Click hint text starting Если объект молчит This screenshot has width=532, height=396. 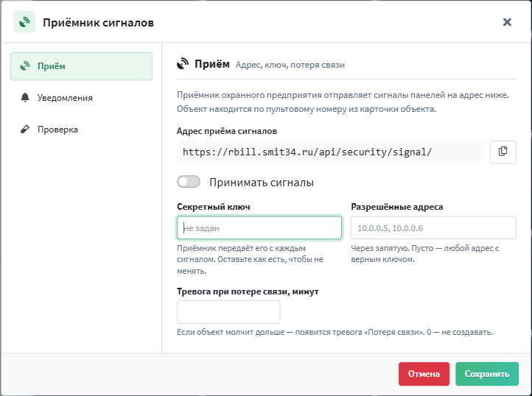pyautogui.click(x=335, y=332)
